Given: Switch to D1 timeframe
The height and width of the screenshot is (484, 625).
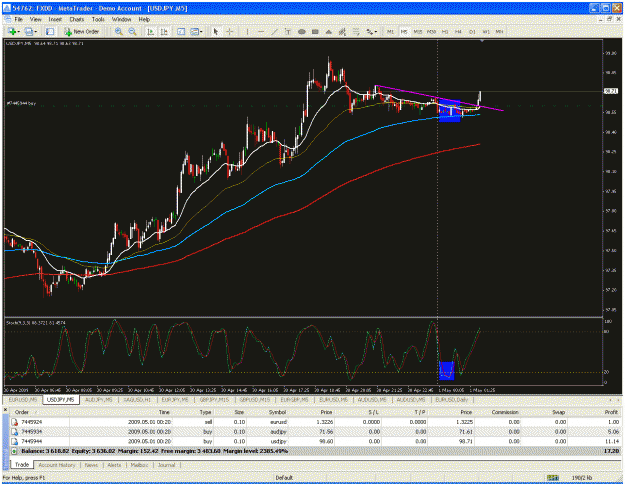Looking at the screenshot, I should click(472, 31).
